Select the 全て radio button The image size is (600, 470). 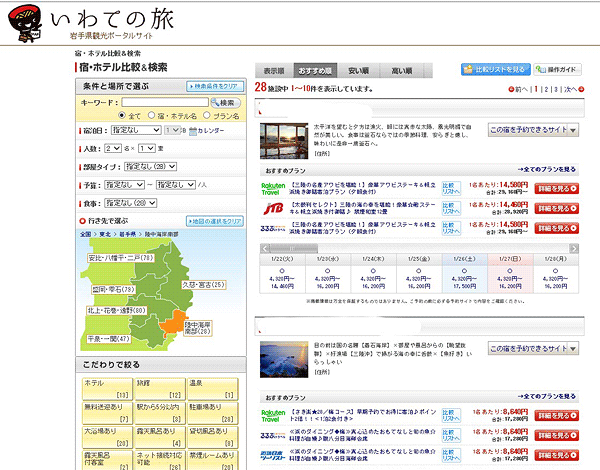pyautogui.click(x=123, y=116)
